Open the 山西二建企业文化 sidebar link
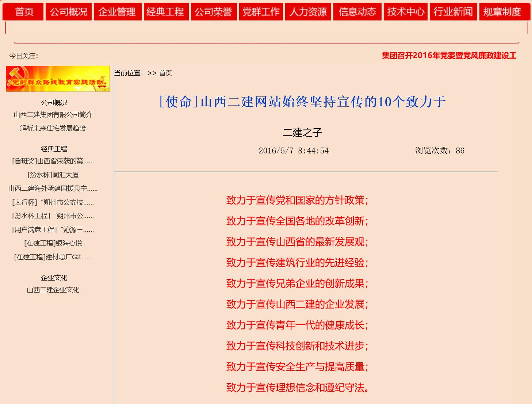The image size is (532, 404). pos(53,290)
